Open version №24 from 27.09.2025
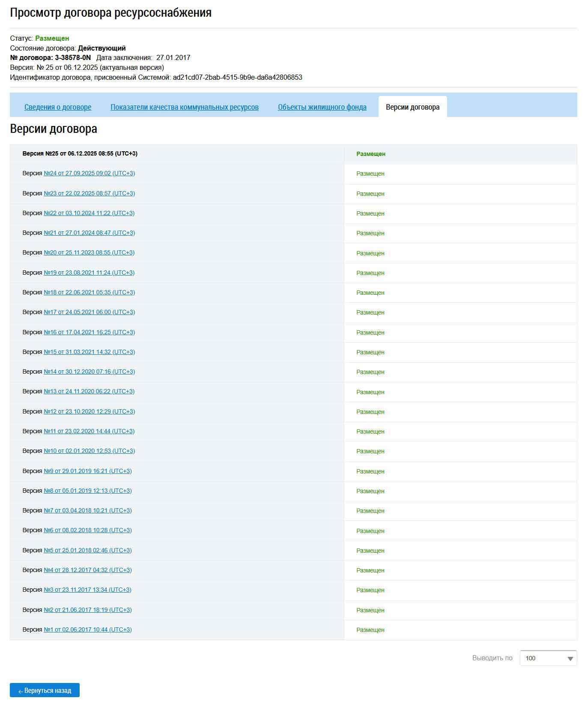 coord(89,174)
